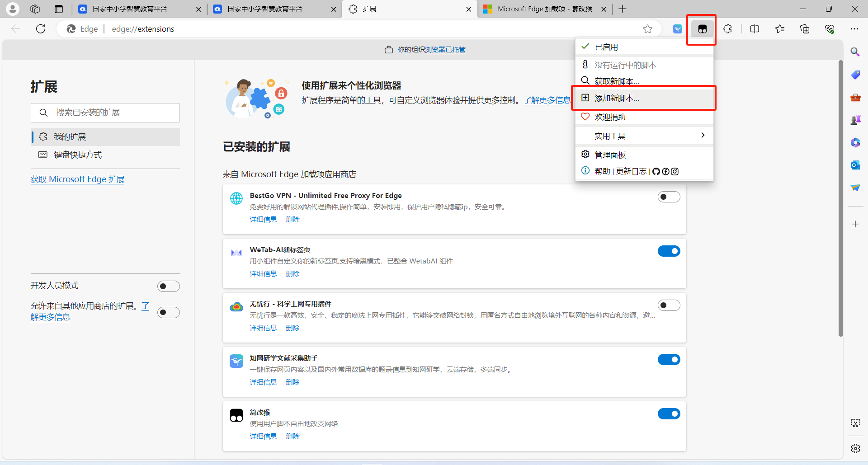Viewport: 868px width, 465px height.
Task: Click the page vertical scrollbar
Action: 840,199
